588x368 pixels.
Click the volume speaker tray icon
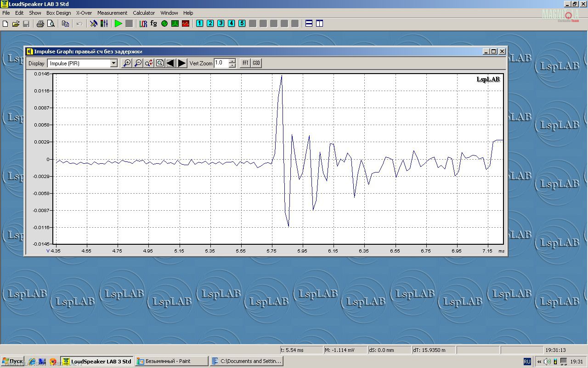[x=547, y=362]
